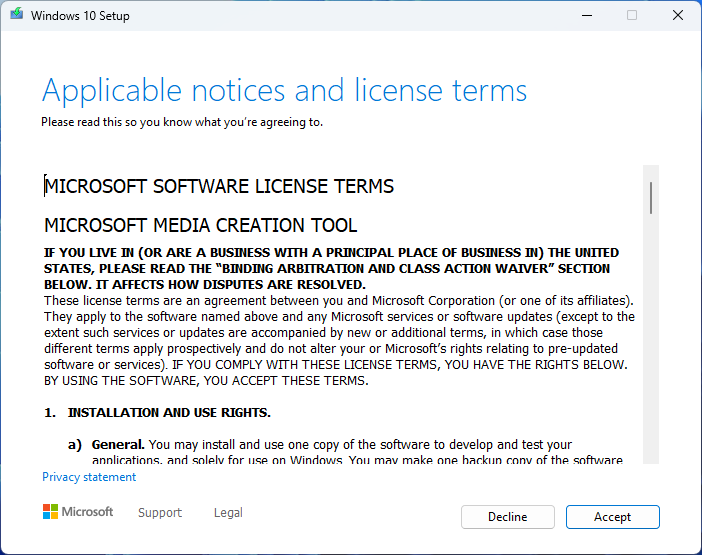Click the "Windows 10 Setup" title bar text

click(x=80, y=16)
